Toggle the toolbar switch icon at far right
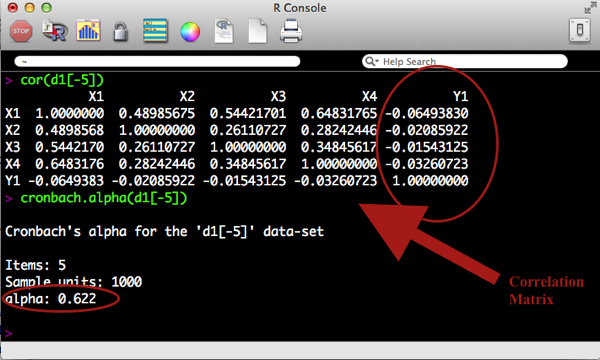600x360 pixels. coord(580,30)
